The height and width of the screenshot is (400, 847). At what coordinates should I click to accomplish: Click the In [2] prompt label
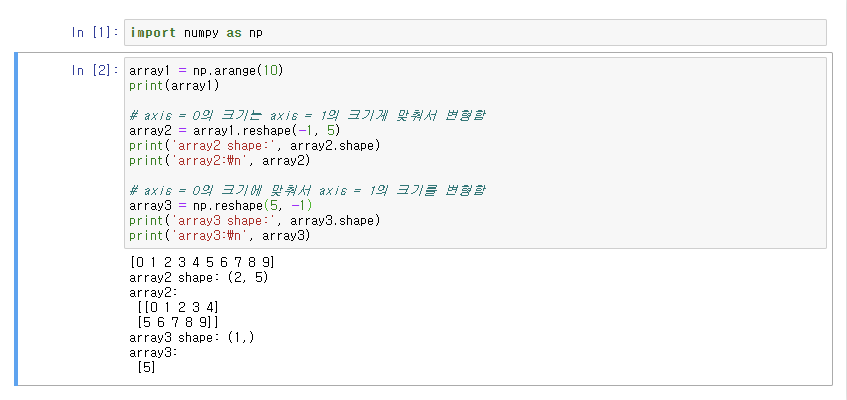95,70
